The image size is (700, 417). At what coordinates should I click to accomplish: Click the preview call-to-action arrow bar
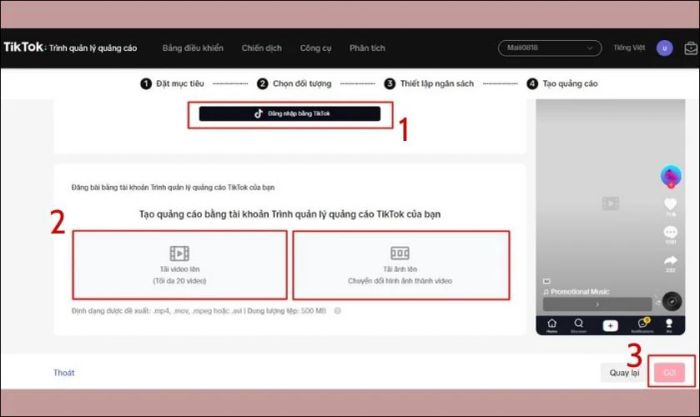click(597, 304)
